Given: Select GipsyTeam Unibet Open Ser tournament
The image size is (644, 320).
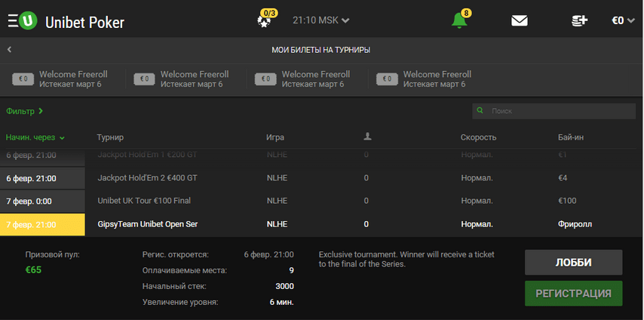Looking at the screenshot, I should click(x=321, y=225).
